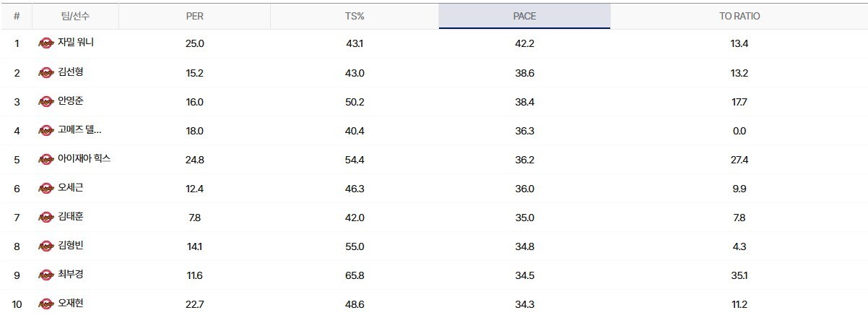Click team logo beside 자밀 워니
The image size is (868, 318).
[x=46, y=43]
